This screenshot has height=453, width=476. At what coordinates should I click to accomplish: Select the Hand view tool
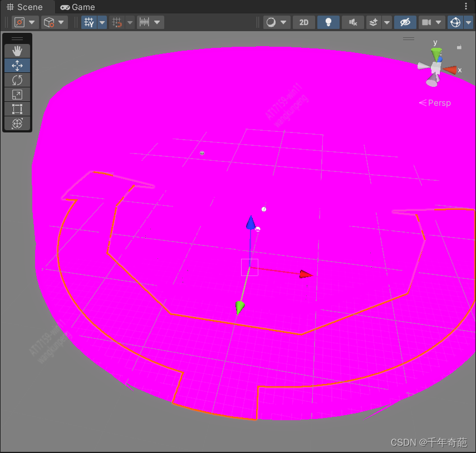[17, 51]
